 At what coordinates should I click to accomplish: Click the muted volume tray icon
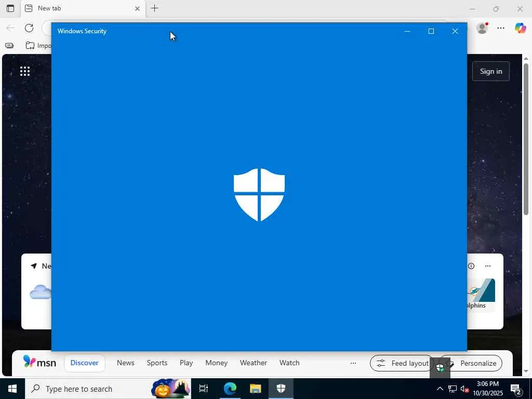[x=465, y=389]
